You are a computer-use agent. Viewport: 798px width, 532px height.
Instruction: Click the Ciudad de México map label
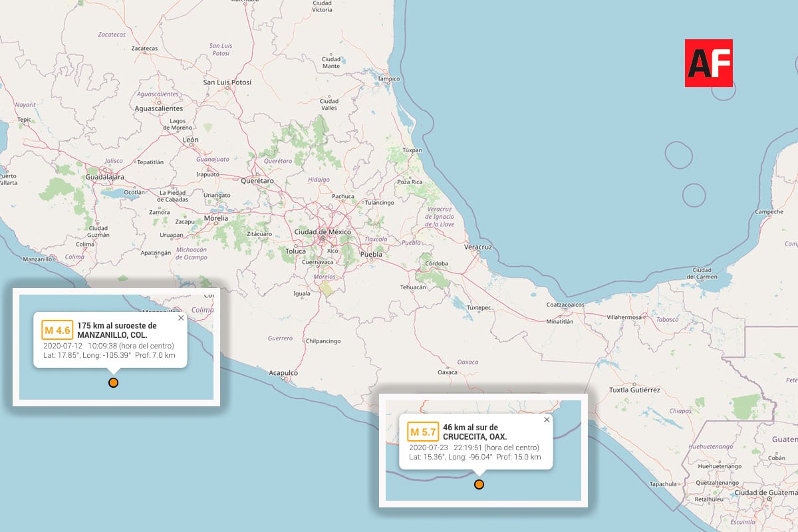coord(322,231)
